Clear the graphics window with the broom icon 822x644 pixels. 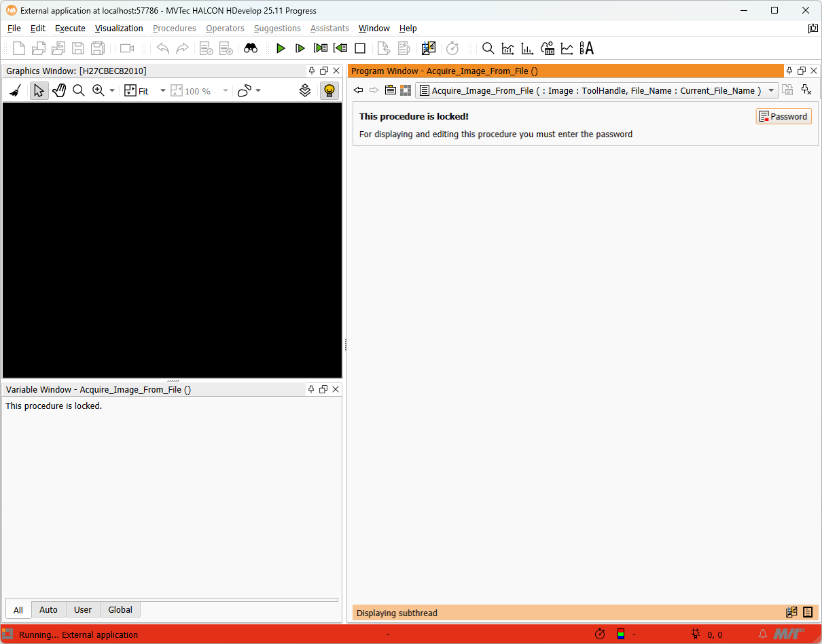[x=15, y=91]
